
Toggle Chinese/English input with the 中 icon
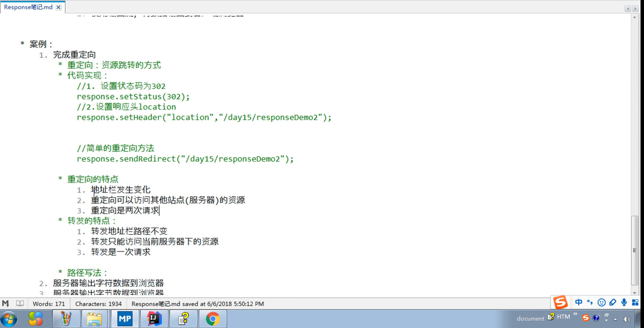coord(578,302)
